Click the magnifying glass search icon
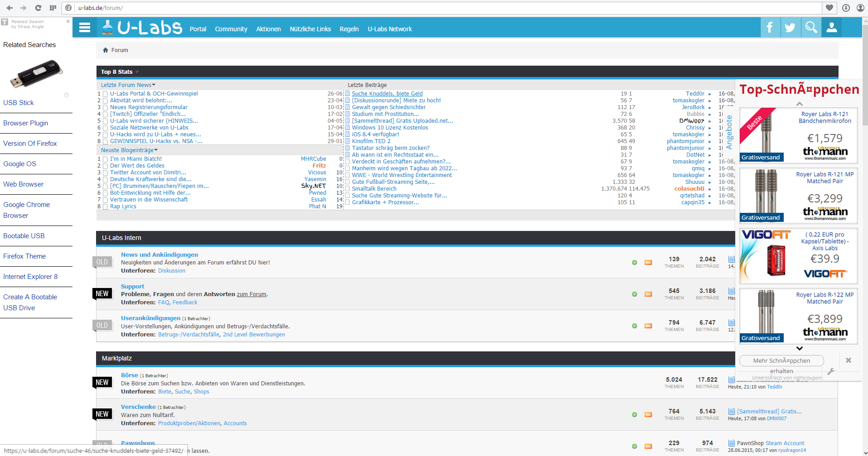868x456 pixels. (811, 28)
